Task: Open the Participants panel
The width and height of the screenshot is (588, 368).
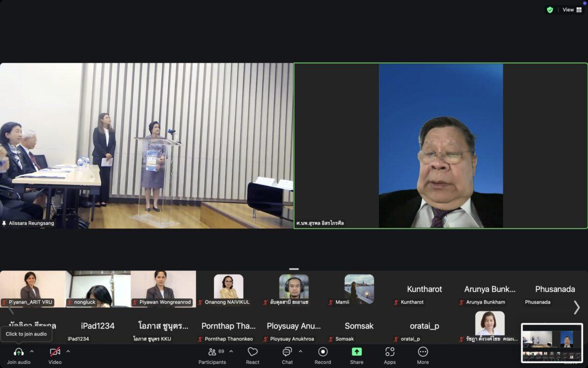Action: point(212,352)
